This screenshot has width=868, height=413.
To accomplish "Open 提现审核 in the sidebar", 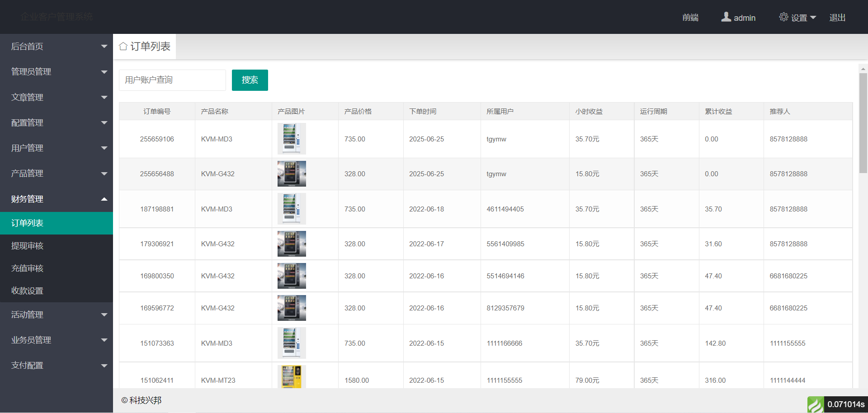I will point(28,246).
